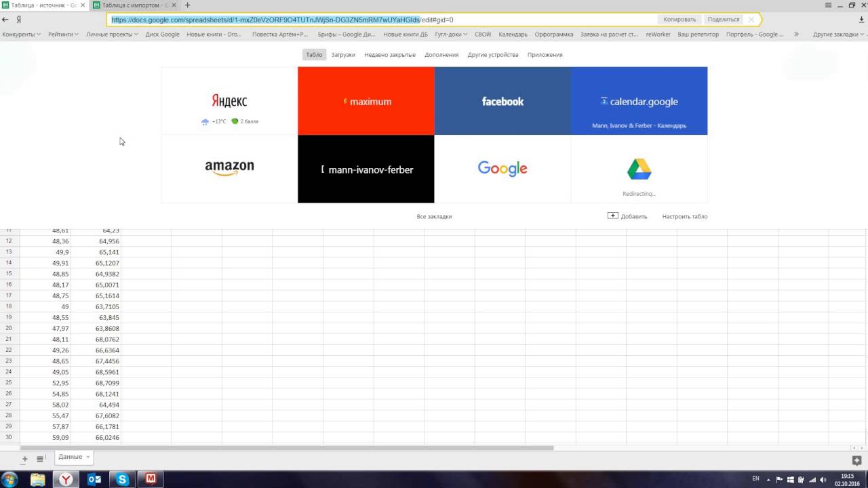The height and width of the screenshot is (488, 868).
Task: Close the Таблица с импортом browser tab
Action: coord(174,5)
